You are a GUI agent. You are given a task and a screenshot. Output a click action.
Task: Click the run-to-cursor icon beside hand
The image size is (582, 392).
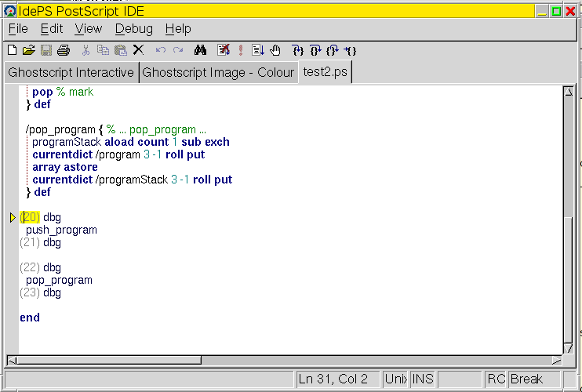(258, 50)
